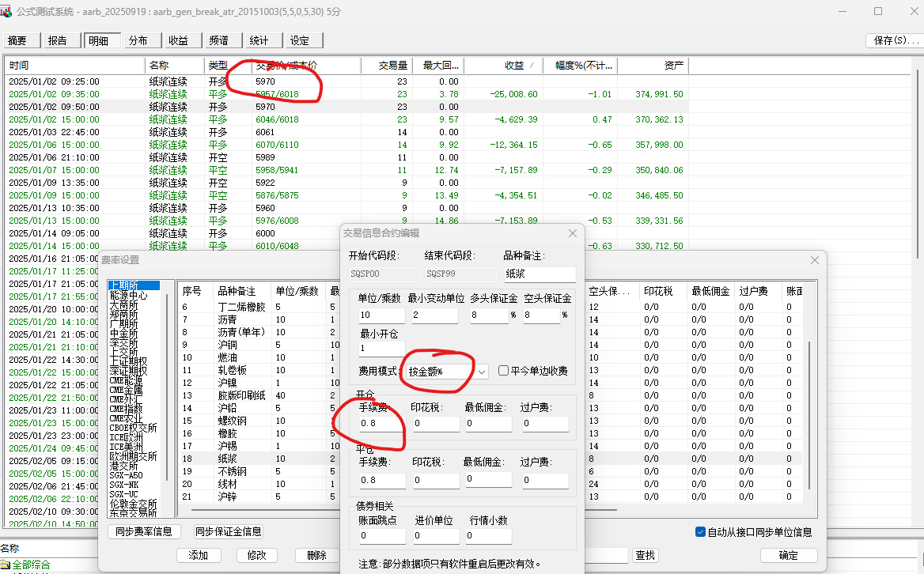Screen dimensions: 924x574
Task: Click the app icon in the title bar
Action: [7, 11]
